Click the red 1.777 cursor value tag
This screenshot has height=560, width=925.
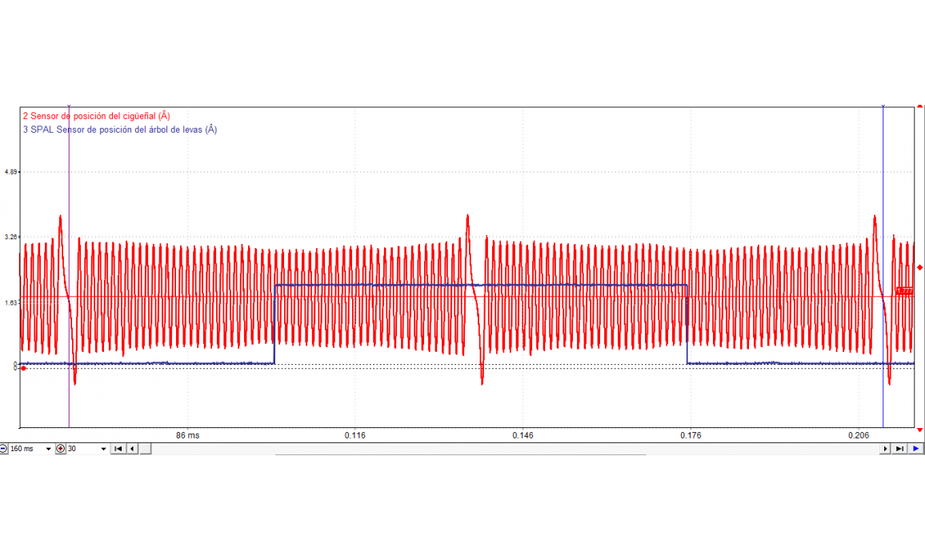pyautogui.click(x=904, y=291)
